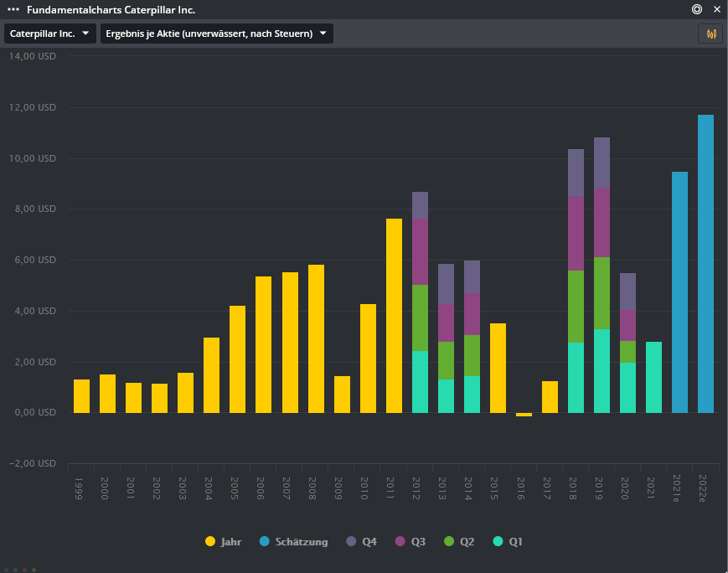Select the blue 2021e estimate bar
The width and height of the screenshot is (728, 573).
coord(680,292)
